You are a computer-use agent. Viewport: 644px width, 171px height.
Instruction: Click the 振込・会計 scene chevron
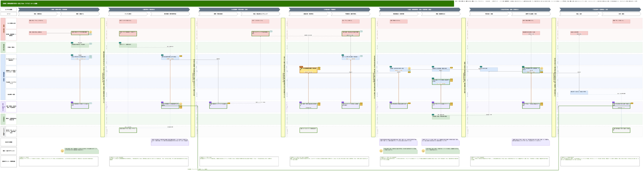[579, 14]
